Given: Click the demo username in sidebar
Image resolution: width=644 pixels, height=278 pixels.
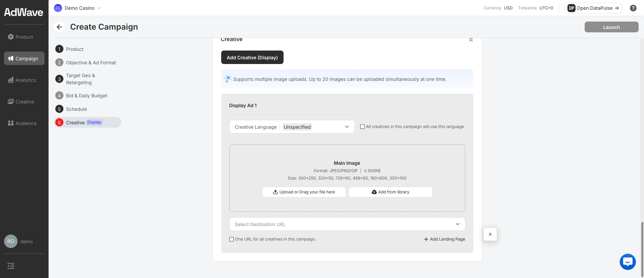Looking at the screenshot, I should 26,242.
